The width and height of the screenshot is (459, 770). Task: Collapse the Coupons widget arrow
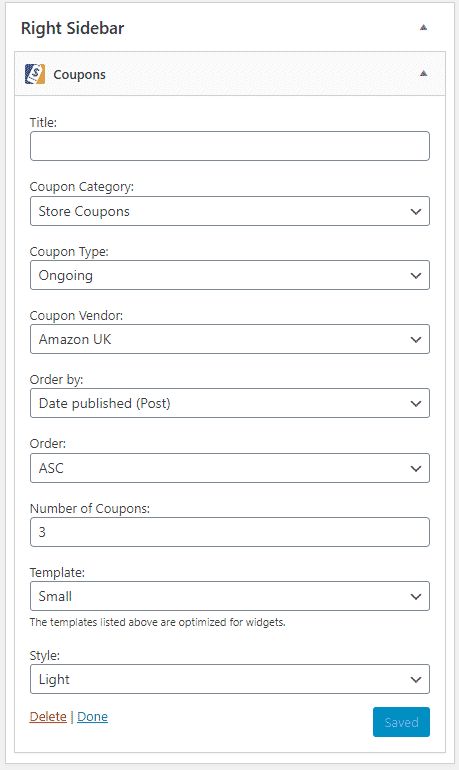pos(423,74)
